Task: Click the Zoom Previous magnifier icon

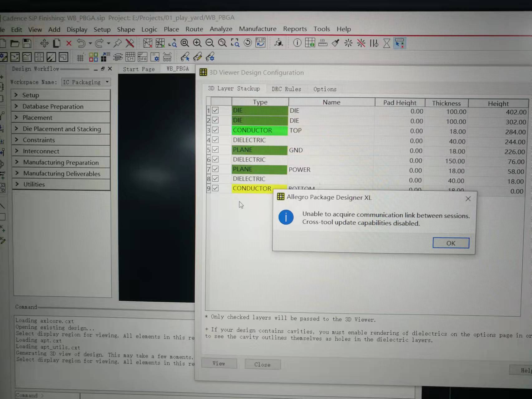Action: tap(222, 43)
